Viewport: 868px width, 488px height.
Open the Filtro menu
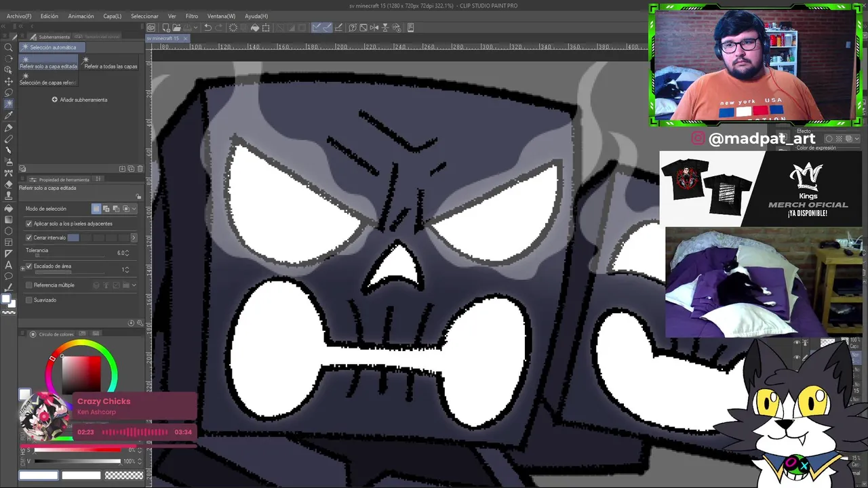point(192,16)
